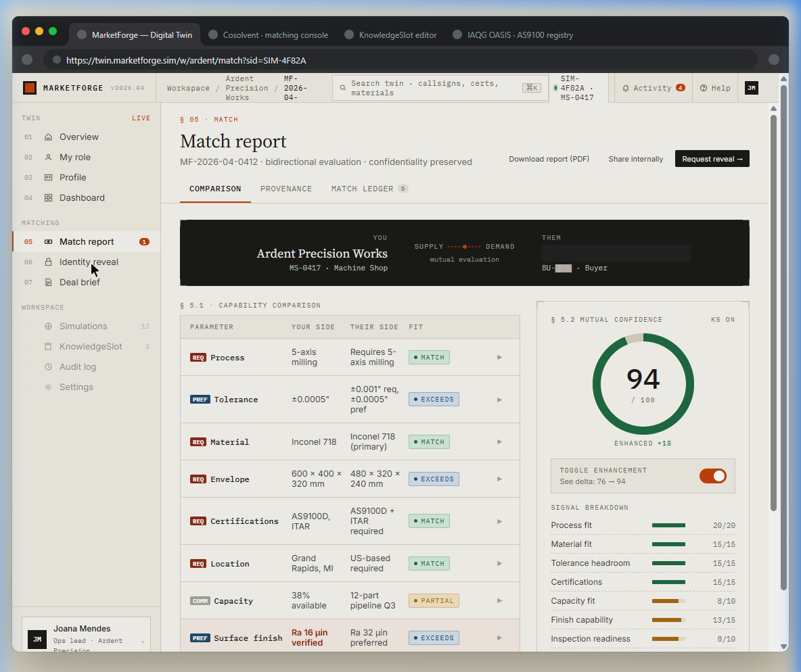801x672 pixels.
Task: Switch to IAQG OASIS AS9100 registry tab
Action: coord(513,34)
